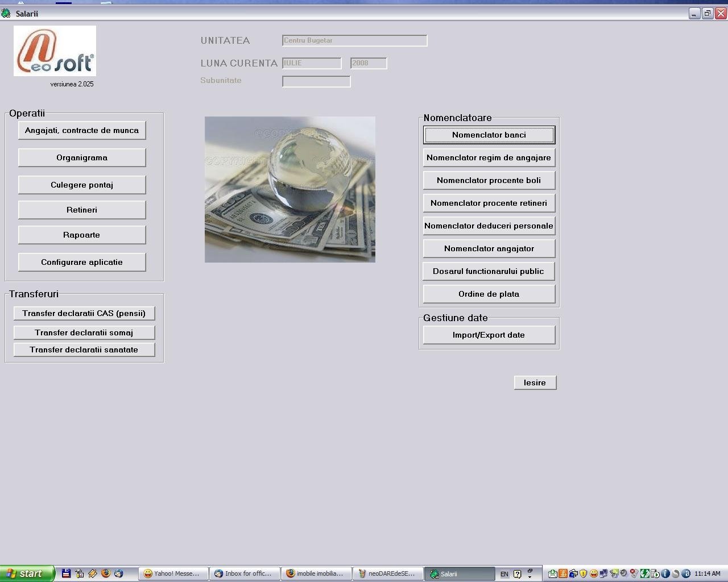Click the language bar help question icon
Screen dimensions: 728x582
pos(518,574)
